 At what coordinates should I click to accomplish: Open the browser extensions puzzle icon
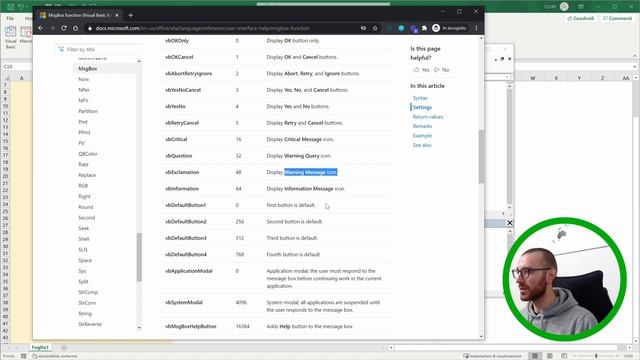pyautogui.click(x=424, y=28)
